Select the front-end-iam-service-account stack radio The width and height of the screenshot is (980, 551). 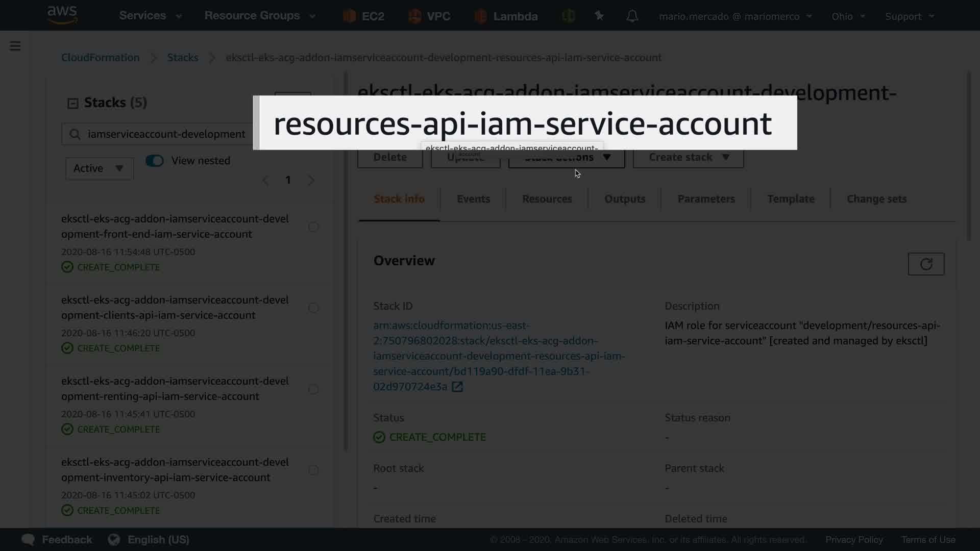pyautogui.click(x=313, y=227)
